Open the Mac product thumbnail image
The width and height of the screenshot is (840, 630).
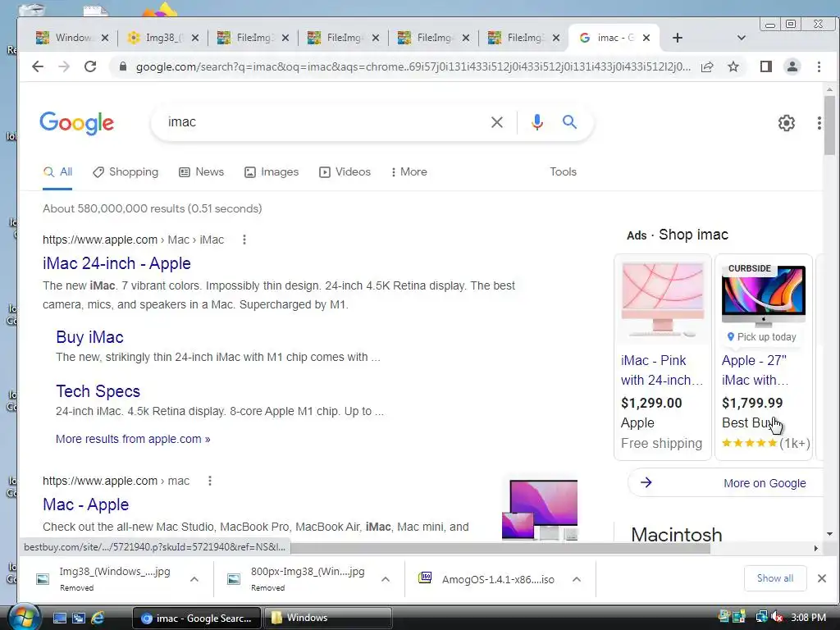[x=540, y=509]
